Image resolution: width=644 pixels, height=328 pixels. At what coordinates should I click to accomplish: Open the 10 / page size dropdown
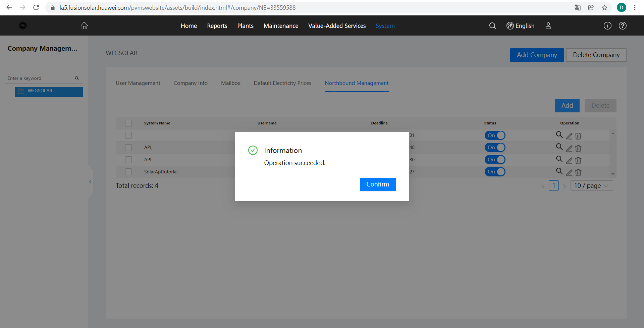click(591, 186)
